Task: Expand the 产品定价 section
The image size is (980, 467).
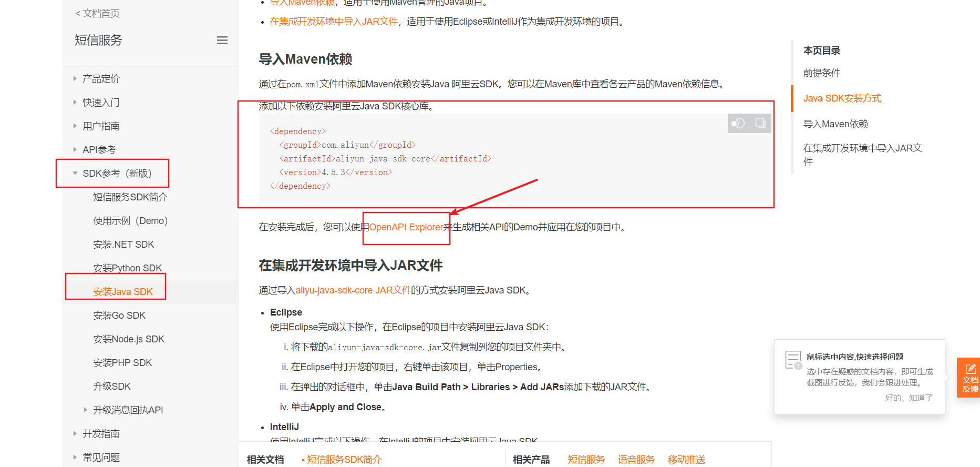Action: point(101,79)
